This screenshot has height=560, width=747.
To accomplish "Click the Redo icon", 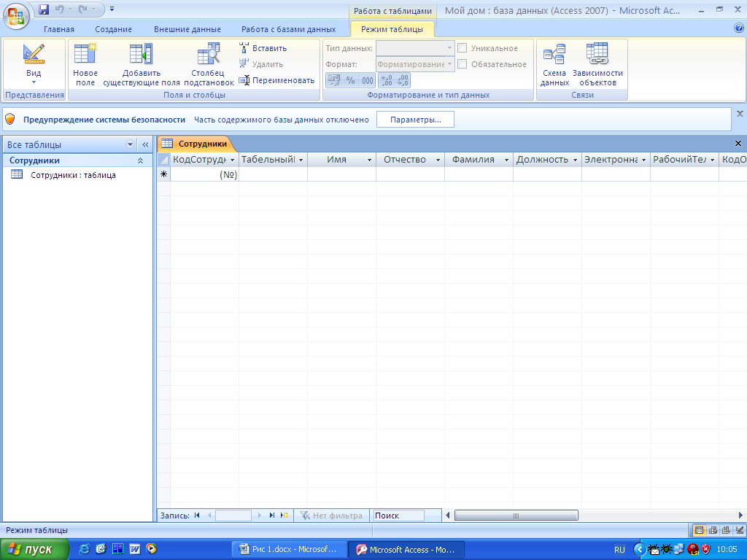I will (x=83, y=9).
